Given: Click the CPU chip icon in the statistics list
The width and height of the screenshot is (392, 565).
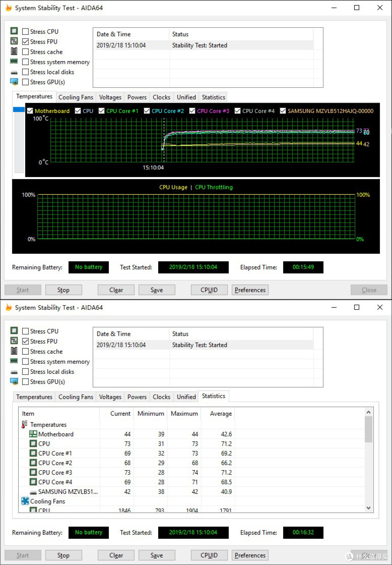Looking at the screenshot, I should (x=33, y=444).
